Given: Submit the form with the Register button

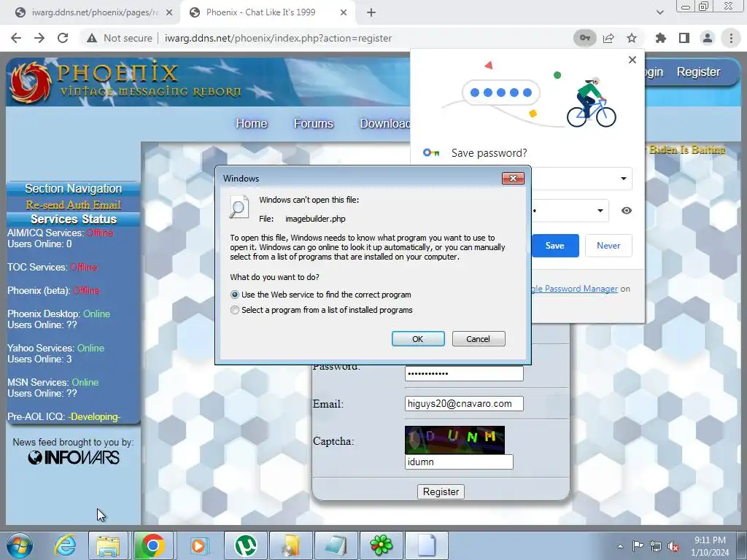Looking at the screenshot, I should (441, 492).
